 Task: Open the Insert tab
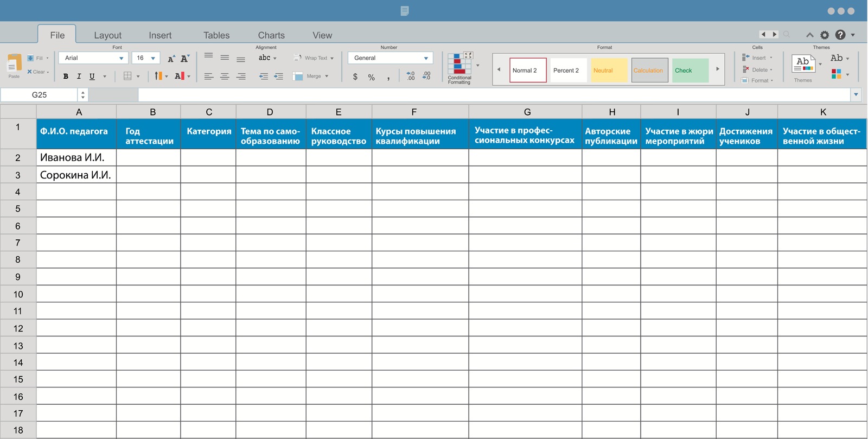[160, 35]
